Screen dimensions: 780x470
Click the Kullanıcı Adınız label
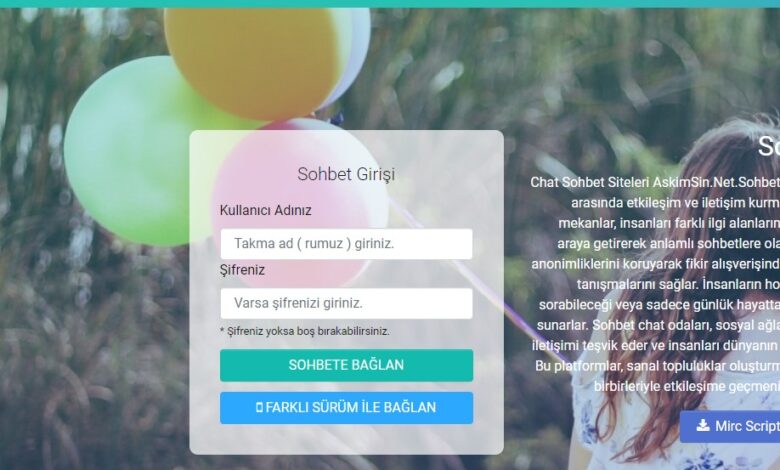point(266,210)
